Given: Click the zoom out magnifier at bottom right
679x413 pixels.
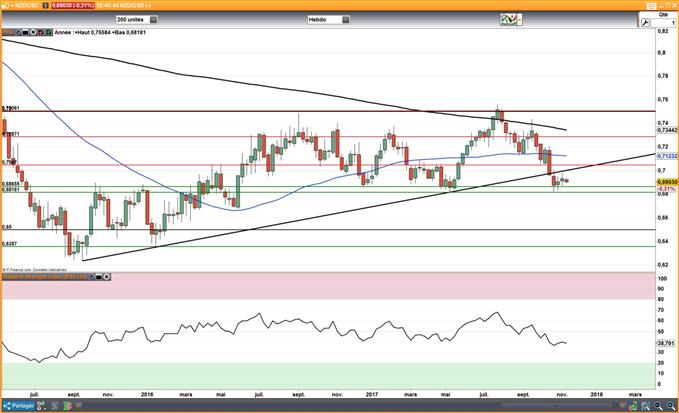Looking at the screenshot, I should click(659, 406).
